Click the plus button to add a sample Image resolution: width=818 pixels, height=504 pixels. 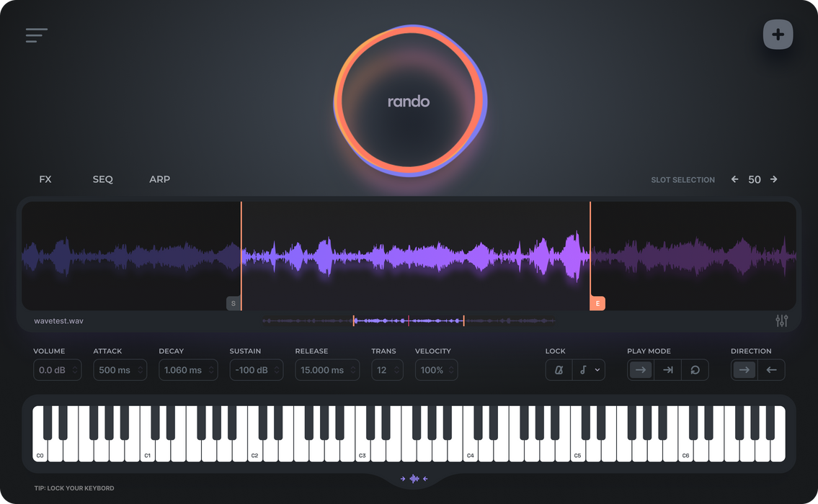pos(778,35)
